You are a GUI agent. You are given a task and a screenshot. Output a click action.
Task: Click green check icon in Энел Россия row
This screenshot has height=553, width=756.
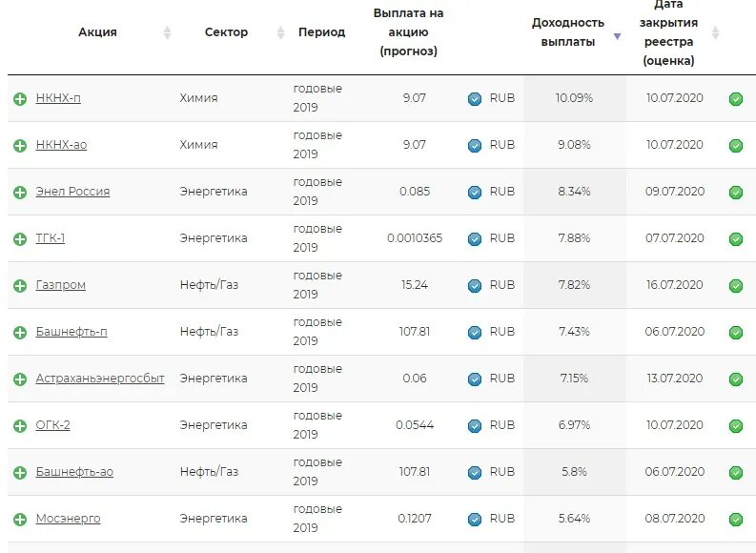736,193
